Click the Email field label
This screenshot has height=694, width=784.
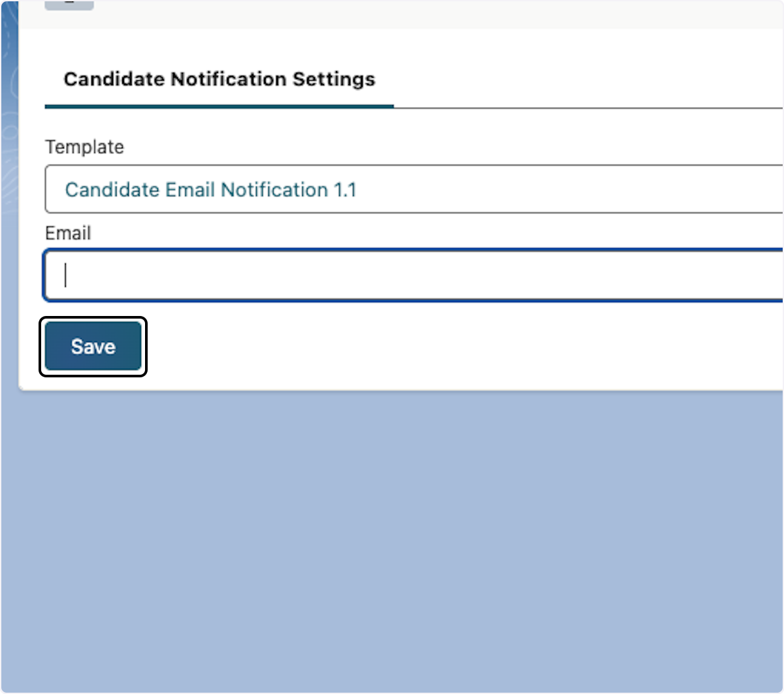68,233
